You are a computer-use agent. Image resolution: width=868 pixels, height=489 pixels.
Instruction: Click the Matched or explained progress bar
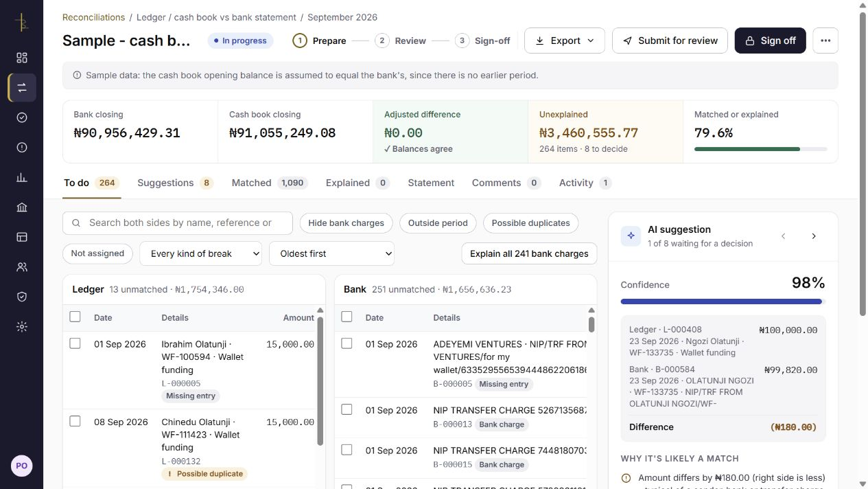click(760, 149)
